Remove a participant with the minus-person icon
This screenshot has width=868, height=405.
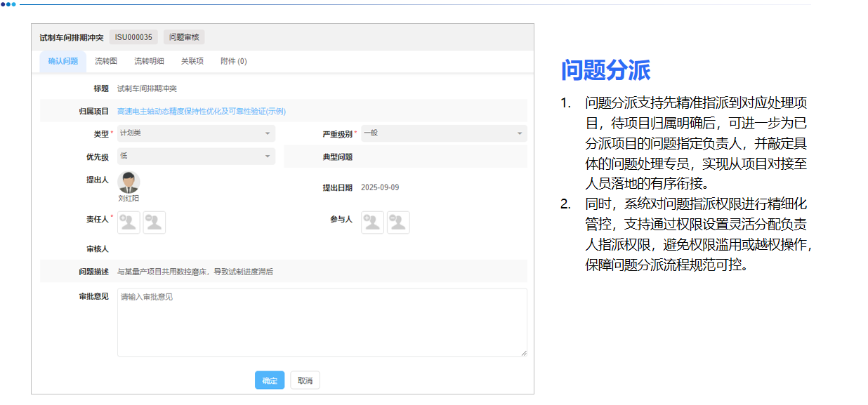tap(397, 222)
